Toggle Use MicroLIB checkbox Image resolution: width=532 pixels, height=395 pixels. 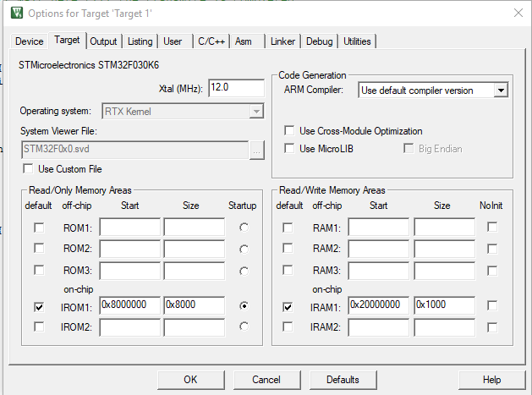coord(289,148)
